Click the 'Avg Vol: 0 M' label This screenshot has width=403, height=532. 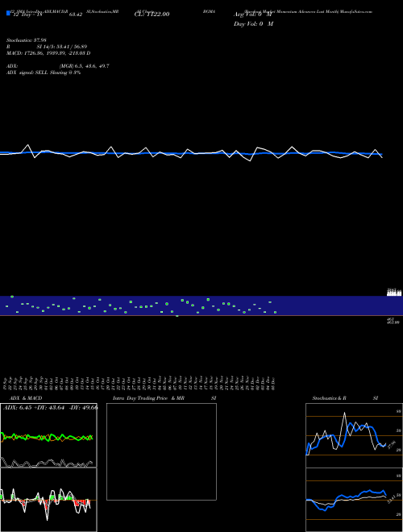coord(253,15)
